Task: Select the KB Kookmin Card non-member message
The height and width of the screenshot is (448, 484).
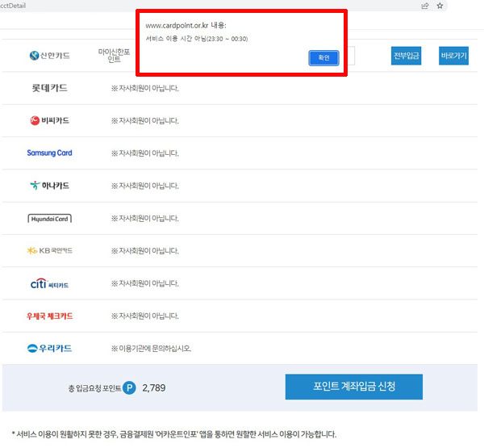Action: tap(145, 251)
